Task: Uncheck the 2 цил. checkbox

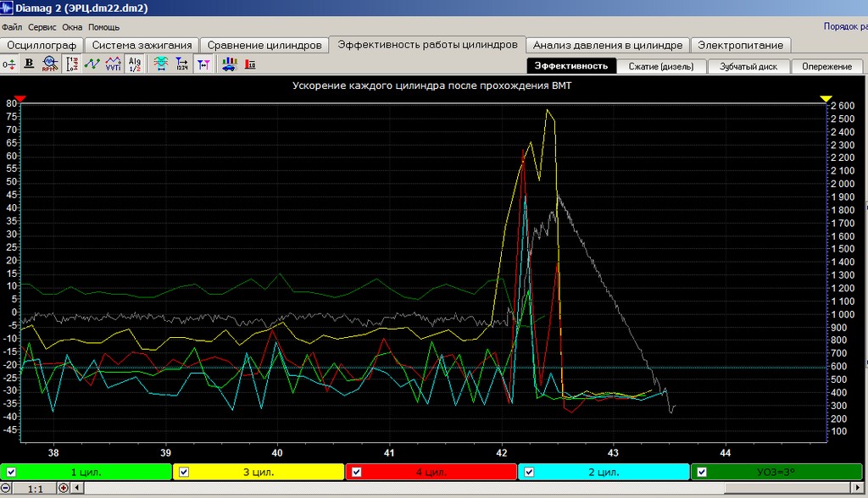Action: pyautogui.click(x=529, y=472)
